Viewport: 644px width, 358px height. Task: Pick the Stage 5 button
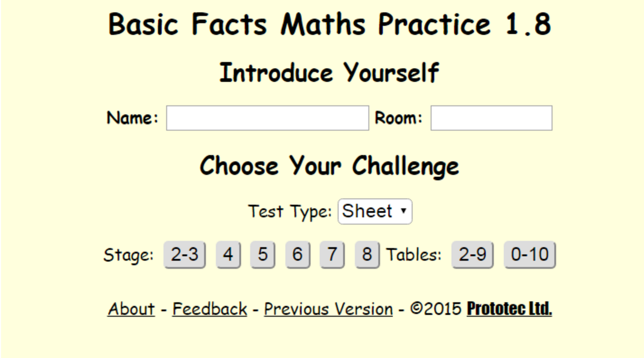263,255
